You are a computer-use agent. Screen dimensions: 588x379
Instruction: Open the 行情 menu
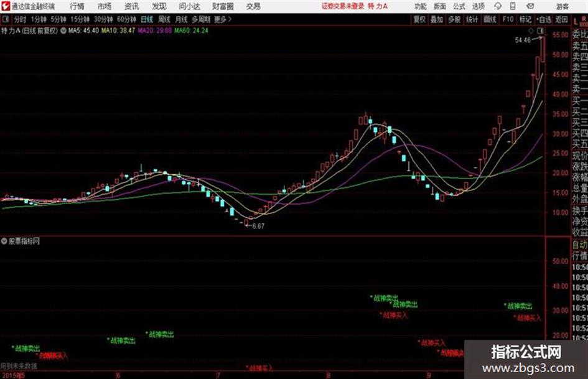click(x=77, y=6)
